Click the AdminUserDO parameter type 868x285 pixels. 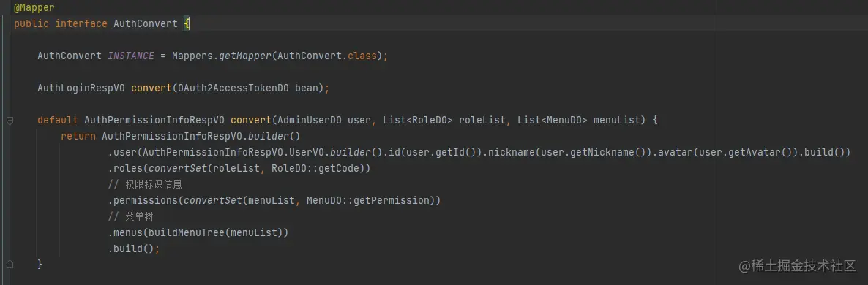(x=309, y=120)
